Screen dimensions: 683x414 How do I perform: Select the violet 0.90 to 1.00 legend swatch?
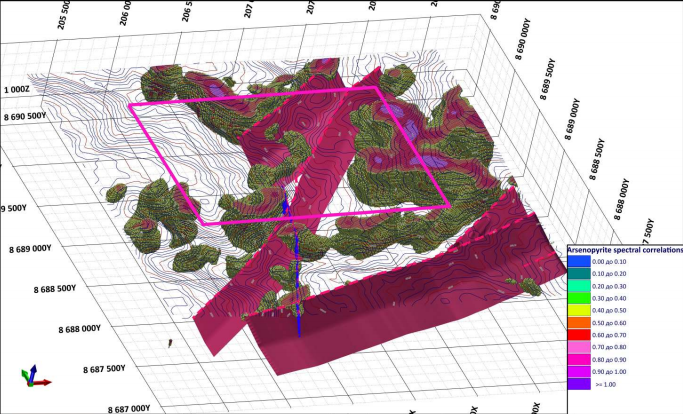(579, 372)
